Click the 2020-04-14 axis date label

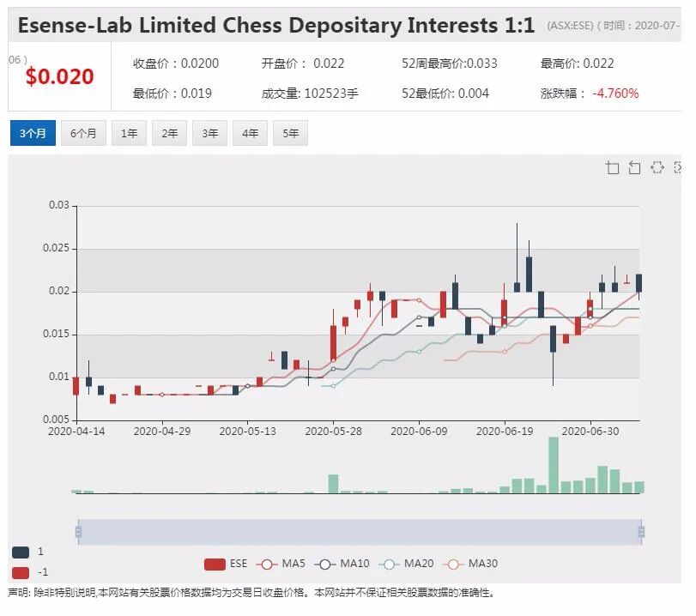click(x=76, y=432)
